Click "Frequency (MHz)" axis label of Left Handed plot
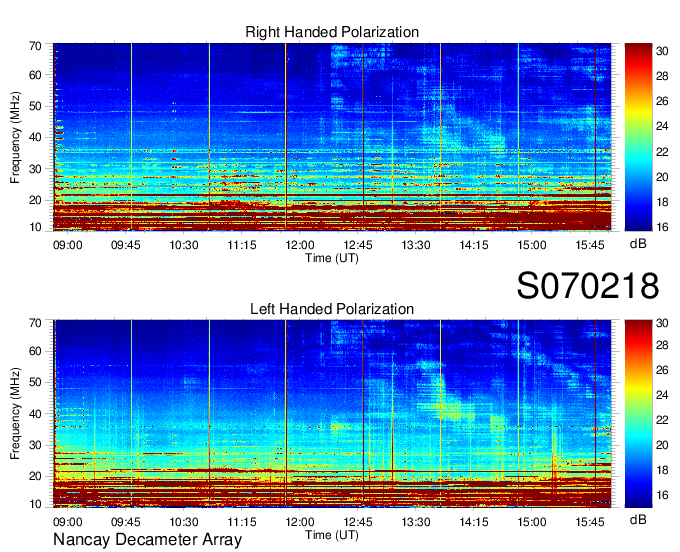 point(15,414)
